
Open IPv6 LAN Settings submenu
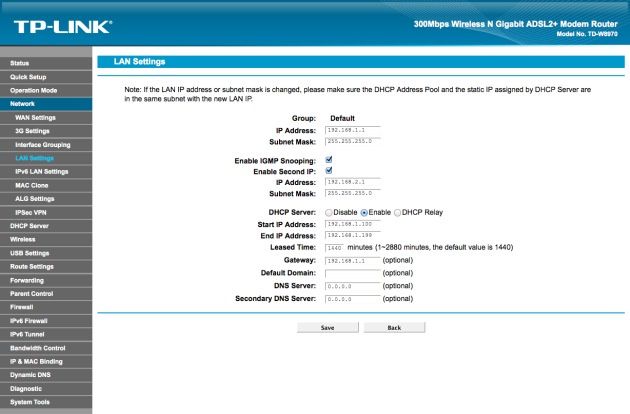[x=46, y=172]
